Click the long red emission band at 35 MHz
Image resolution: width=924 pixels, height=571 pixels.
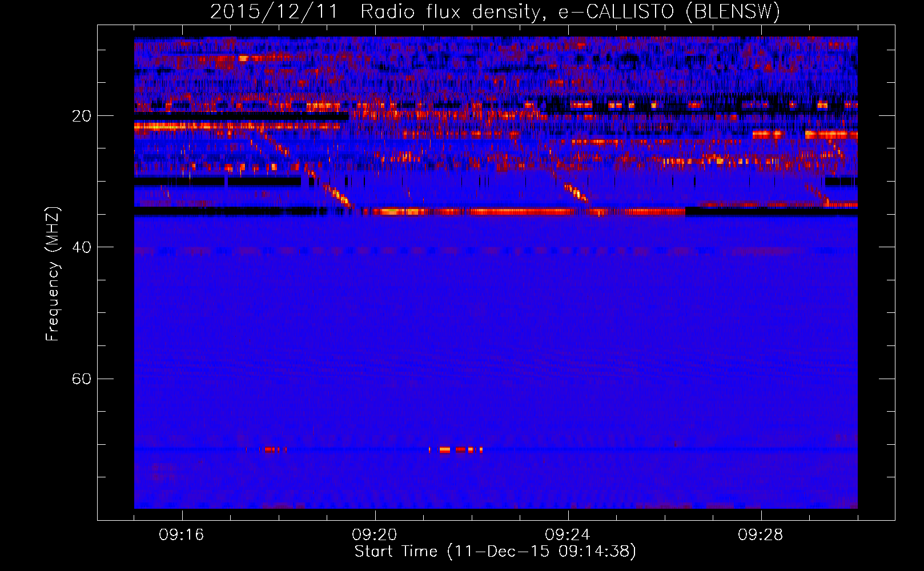pos(523,212)
